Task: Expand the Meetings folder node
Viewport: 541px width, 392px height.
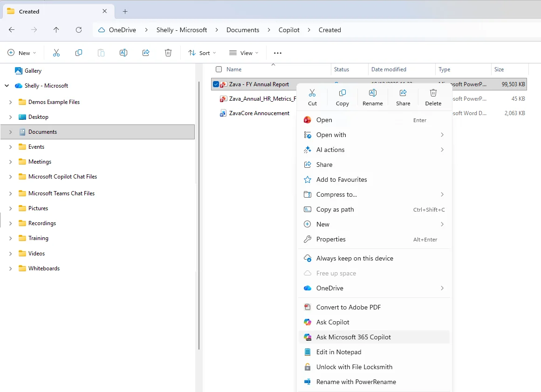Action: (10, 162)
